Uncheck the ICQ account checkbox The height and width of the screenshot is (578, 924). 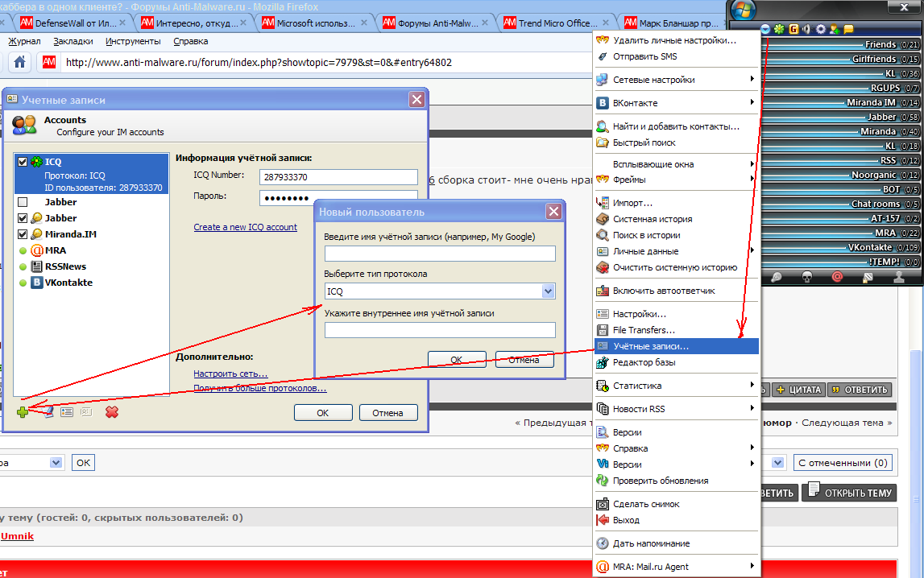click(x=23, y=162)
